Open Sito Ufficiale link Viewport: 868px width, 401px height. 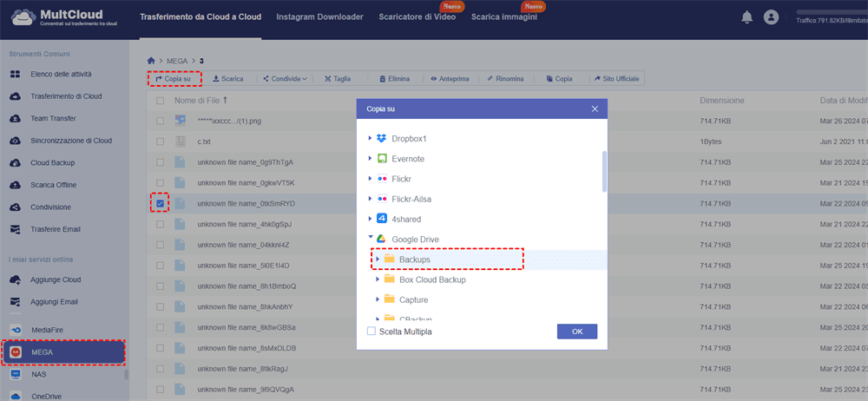click(x=616, y=79)
